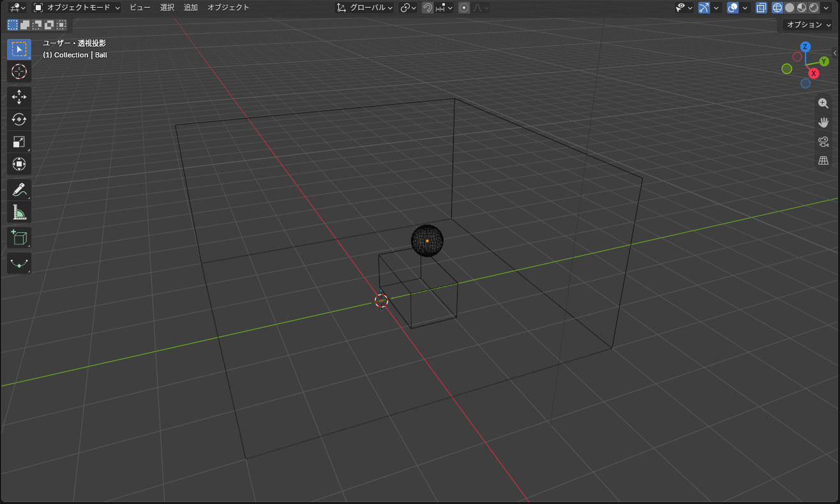The width and height of the screenshot is (840, 504).
Task: Click the Z axis on navigation gizmo
Action: 806,47
